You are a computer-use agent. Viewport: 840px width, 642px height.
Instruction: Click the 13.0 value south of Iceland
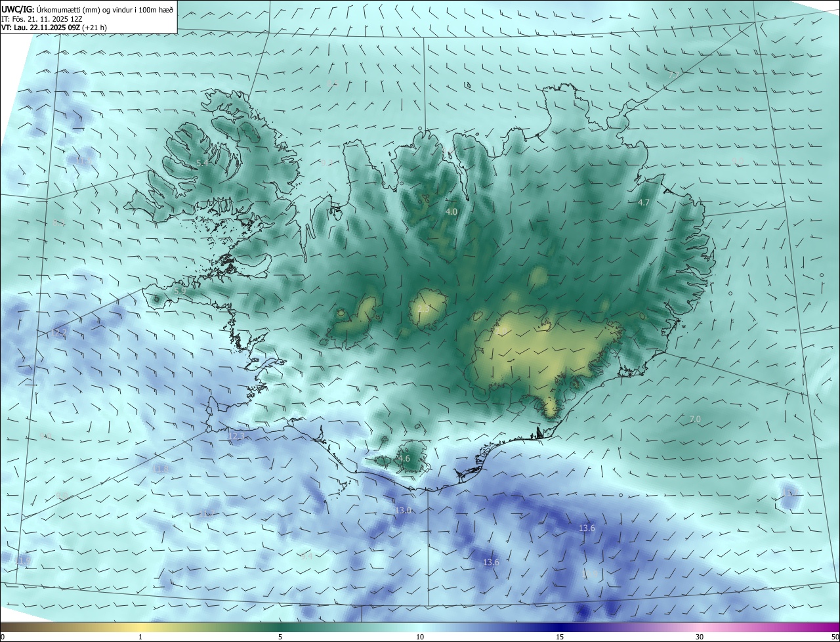point(403,510)
